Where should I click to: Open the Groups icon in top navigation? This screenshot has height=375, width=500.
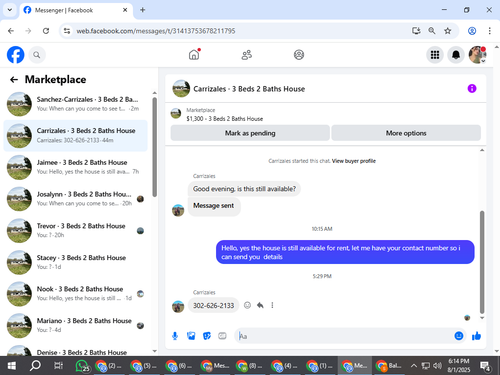pyautogui.click(x=299, y=55)
